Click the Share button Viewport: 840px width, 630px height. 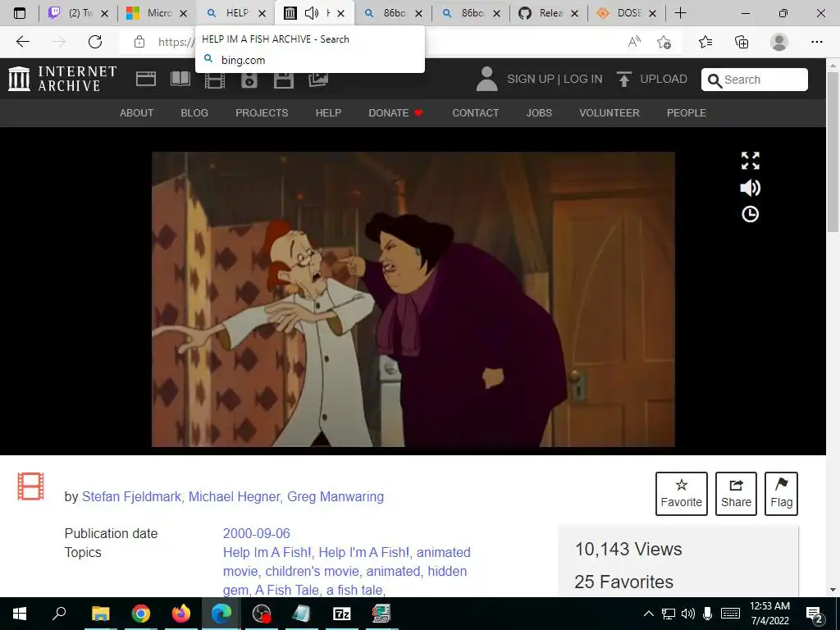coord(736,493)
